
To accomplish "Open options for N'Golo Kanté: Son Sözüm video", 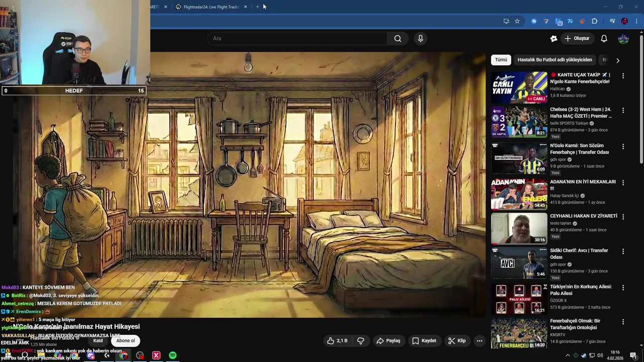I will click(623, 146).
